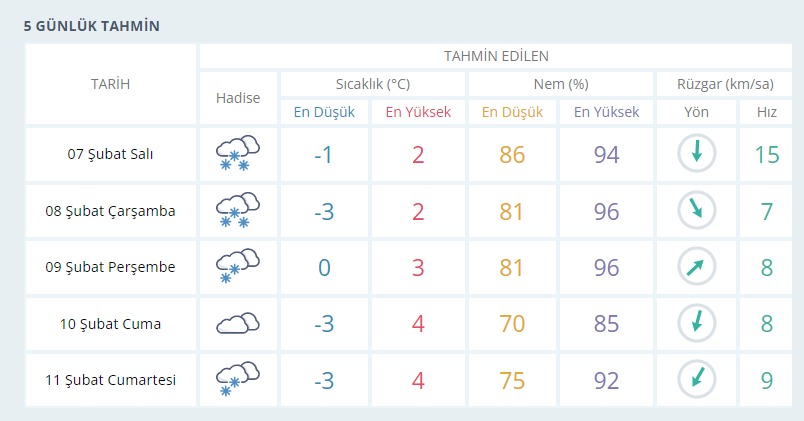Click the cloudy icon for 10 Şubat Cuma
This screenshot has width=804, height=421.
[x=238, y=323]
